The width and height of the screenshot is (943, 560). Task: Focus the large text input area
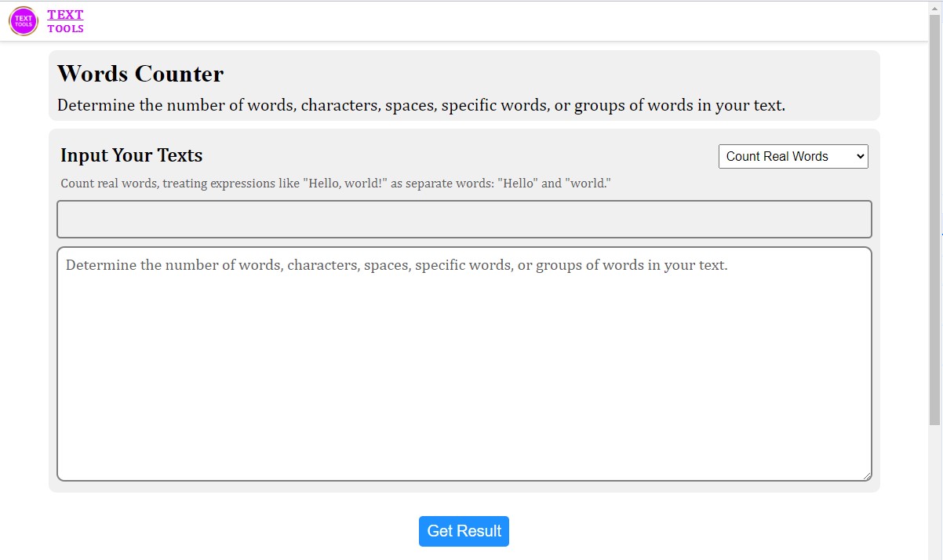464,365
